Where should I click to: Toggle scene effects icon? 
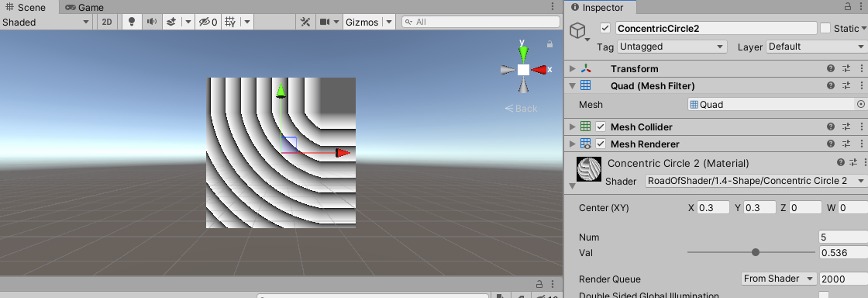(171, 23)
